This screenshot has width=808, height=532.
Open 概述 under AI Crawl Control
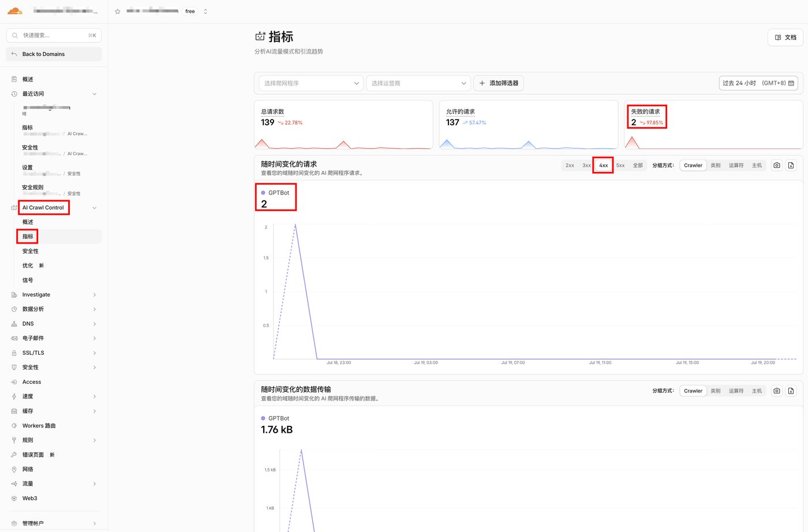(28, 222)
